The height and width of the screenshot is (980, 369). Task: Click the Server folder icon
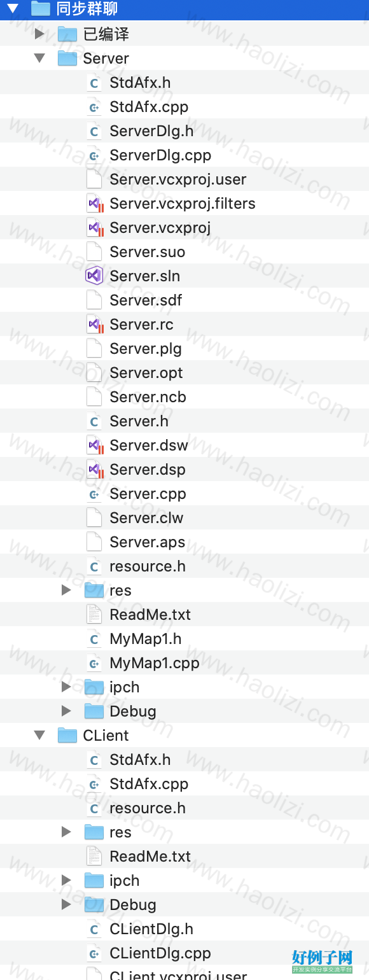pyautogui.click(x=67, y=58)
